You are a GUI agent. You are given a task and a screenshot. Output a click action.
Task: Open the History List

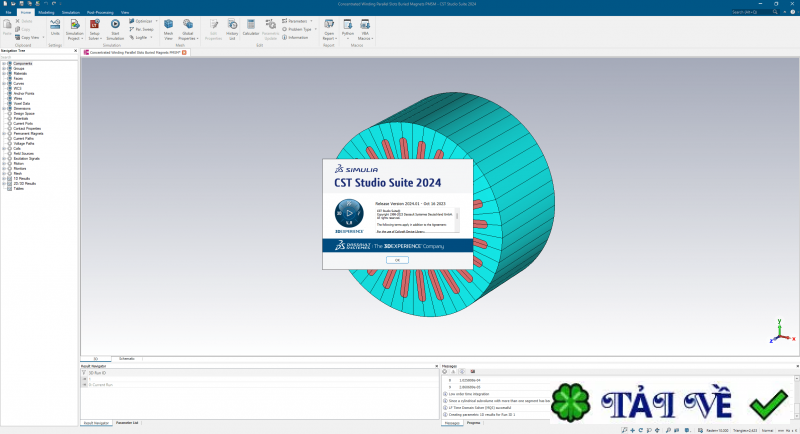pyautogui.click(x=232, y=26)
